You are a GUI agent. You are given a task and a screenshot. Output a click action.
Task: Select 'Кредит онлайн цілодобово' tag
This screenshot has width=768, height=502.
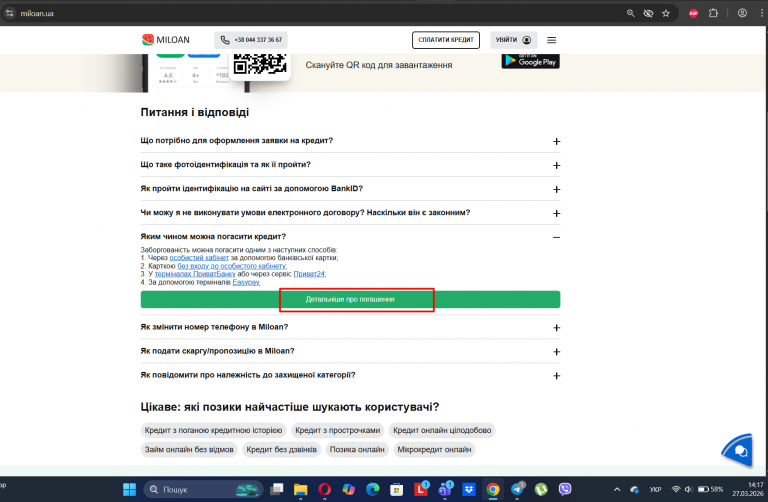pyautogui.click(x=442, y=430)
